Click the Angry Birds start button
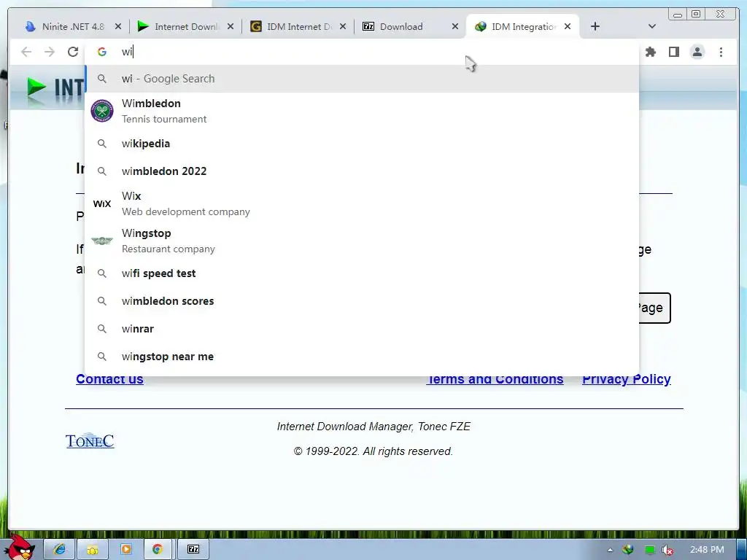The image size is (747, 560). (x=20, y=547)
